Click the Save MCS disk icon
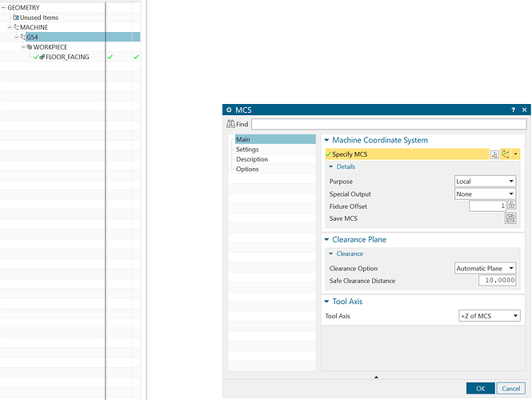The image size is (532, 400). (x=510, y=218)
